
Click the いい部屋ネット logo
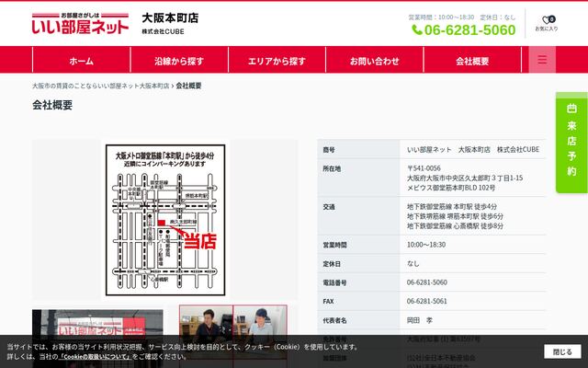coord(80,23)
